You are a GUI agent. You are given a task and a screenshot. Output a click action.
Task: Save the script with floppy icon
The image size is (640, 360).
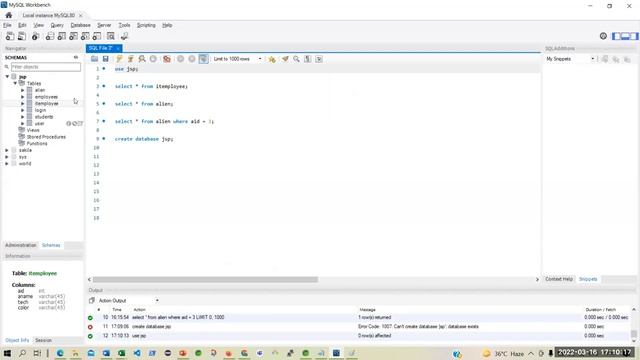tap(105, 59)
